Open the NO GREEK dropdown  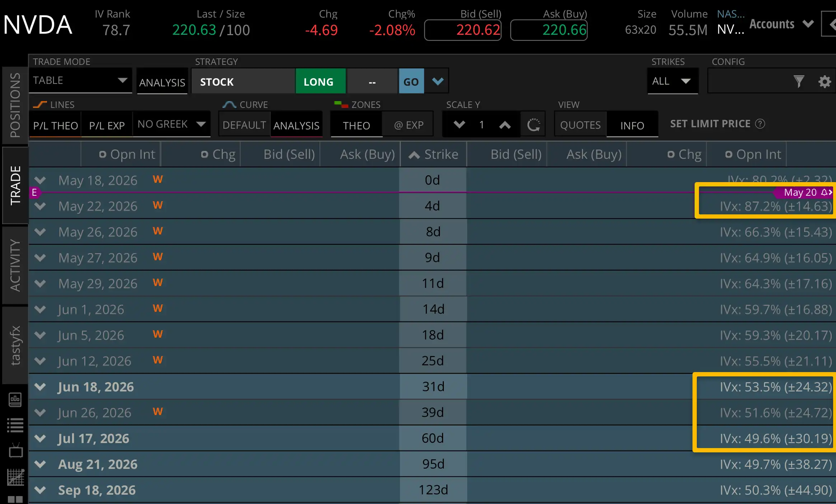pyautogui.click(x=172, y=124)
